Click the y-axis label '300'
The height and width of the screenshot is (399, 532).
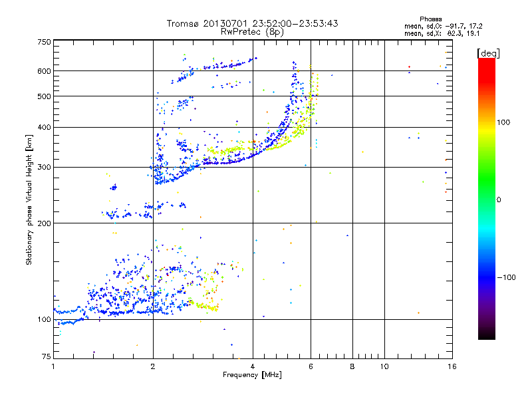pos(44,168)
